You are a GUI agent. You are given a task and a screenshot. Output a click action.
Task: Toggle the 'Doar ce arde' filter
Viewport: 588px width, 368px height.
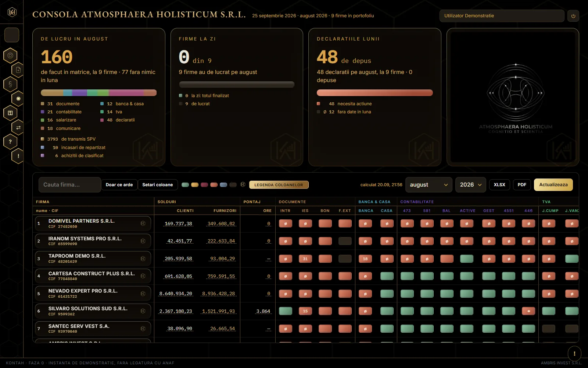click(x=119, y=185)
